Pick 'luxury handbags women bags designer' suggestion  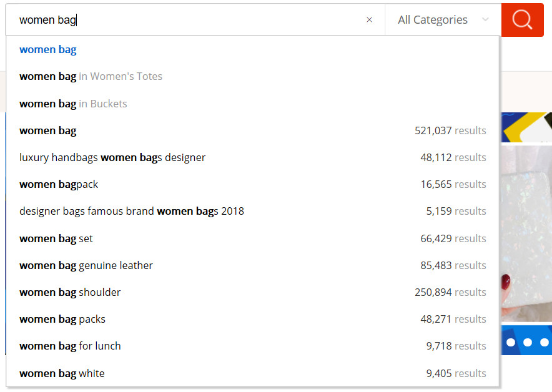tap(112, 157)
